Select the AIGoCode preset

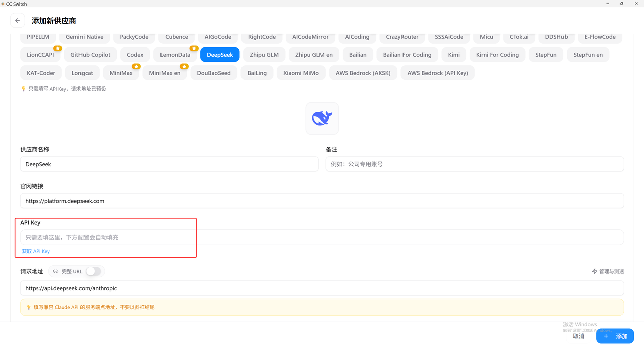click(x=218, y=37)
